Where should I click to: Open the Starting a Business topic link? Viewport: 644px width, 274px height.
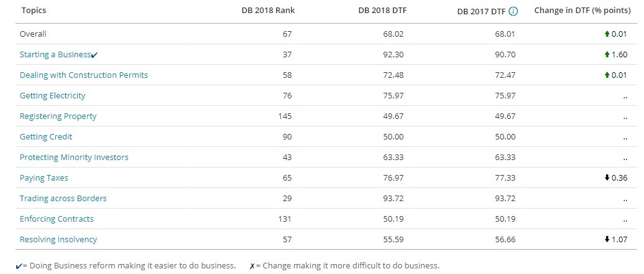[55, 55]
